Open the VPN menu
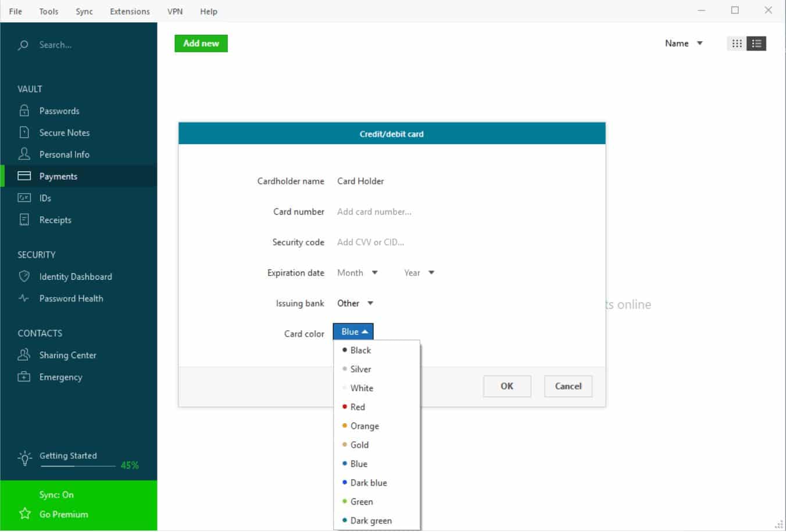 [175, 11]
